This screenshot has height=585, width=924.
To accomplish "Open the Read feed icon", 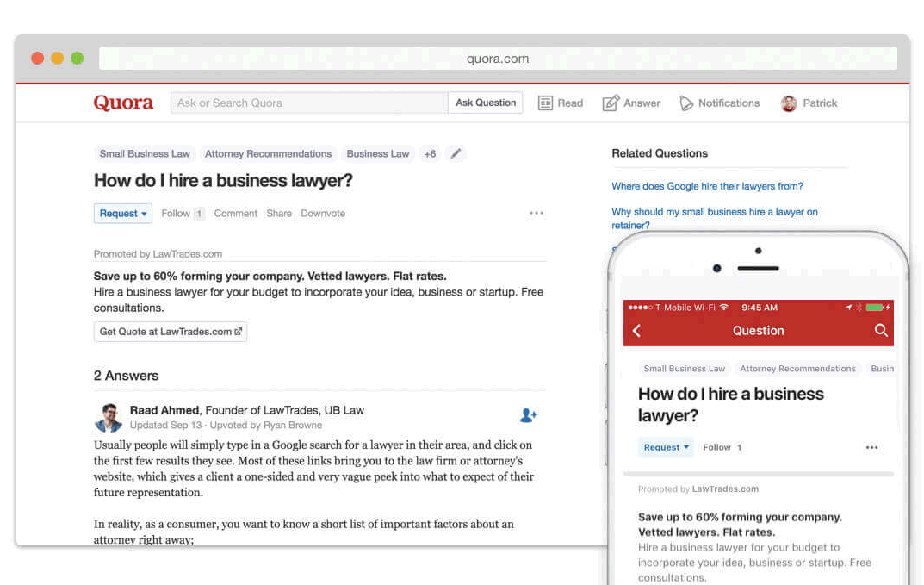I will [545, 103].
